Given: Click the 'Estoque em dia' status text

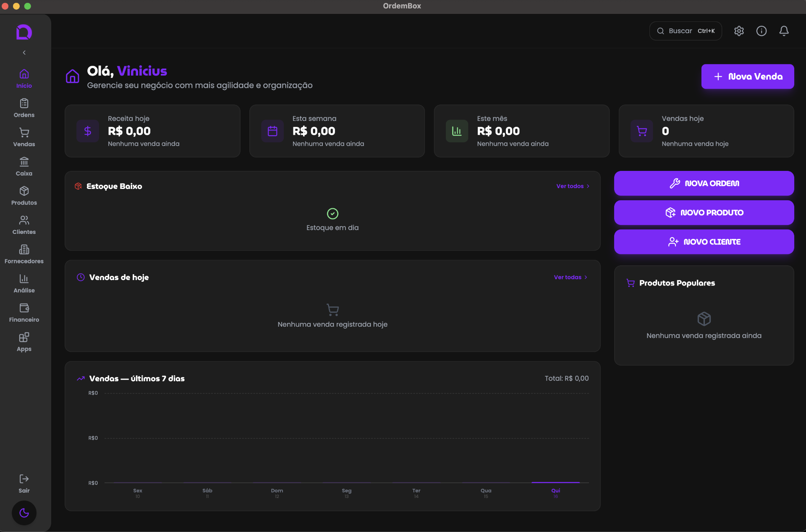Looking at the screenshot, I should tap(332, 228).
